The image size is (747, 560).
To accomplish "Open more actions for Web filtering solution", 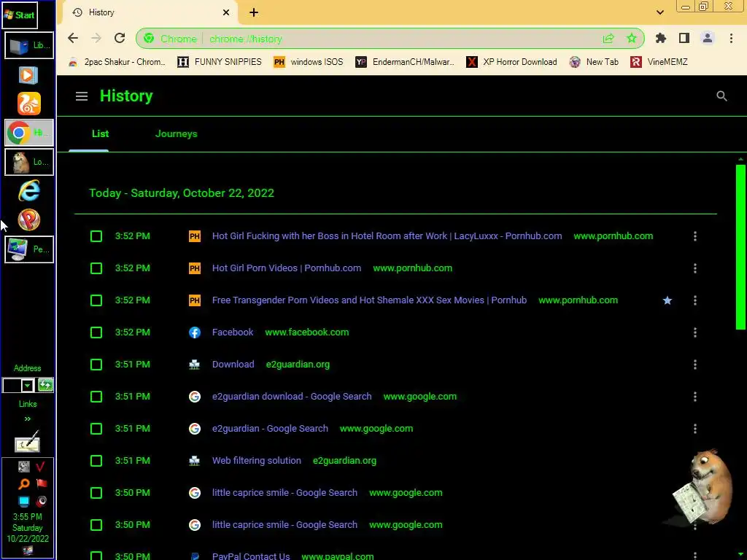I will point(695,461).
